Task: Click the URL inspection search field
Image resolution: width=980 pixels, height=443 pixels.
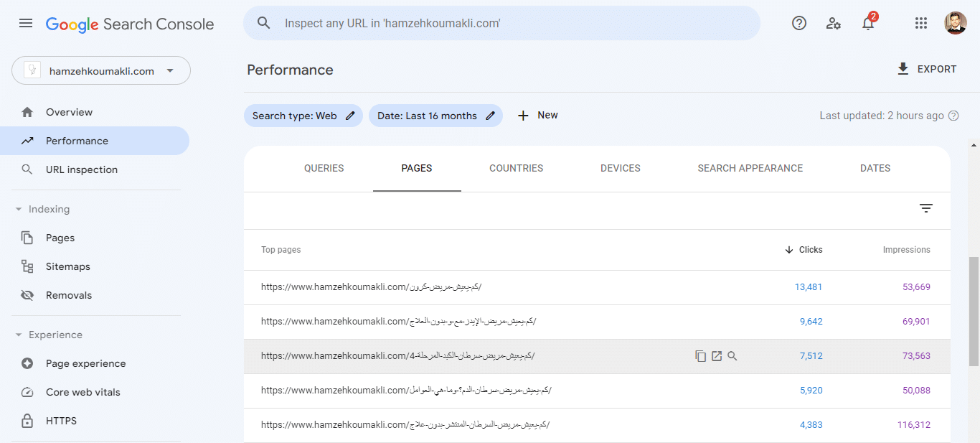Action: pos(502,24)
